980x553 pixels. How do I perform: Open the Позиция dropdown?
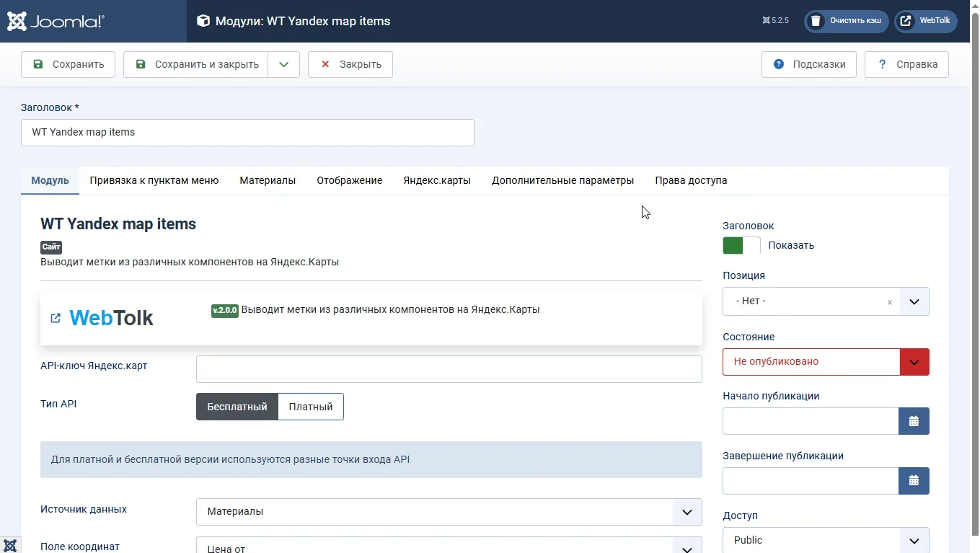[914, 301]
